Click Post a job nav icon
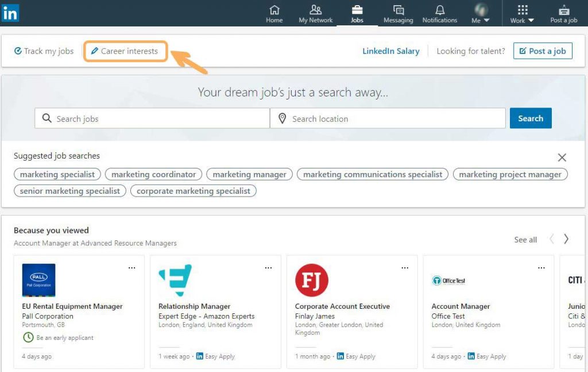 click(x=564, y=14)
